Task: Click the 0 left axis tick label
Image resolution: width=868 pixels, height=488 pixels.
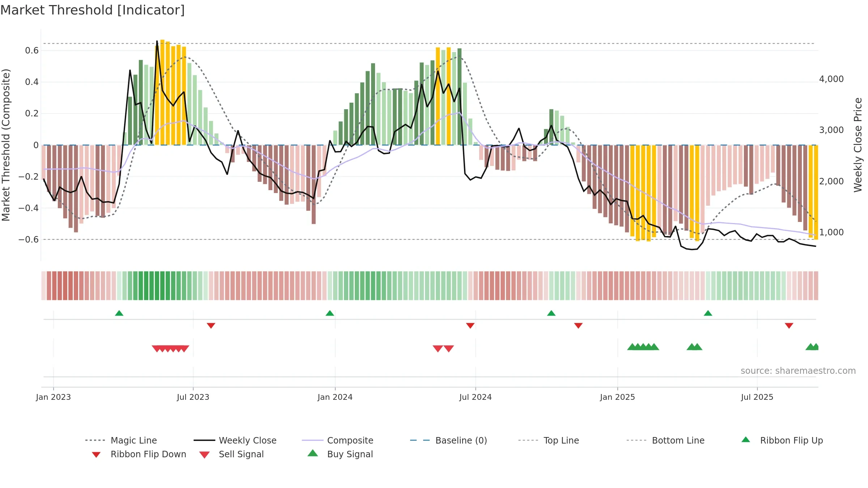Action: (x=36, y=145)
